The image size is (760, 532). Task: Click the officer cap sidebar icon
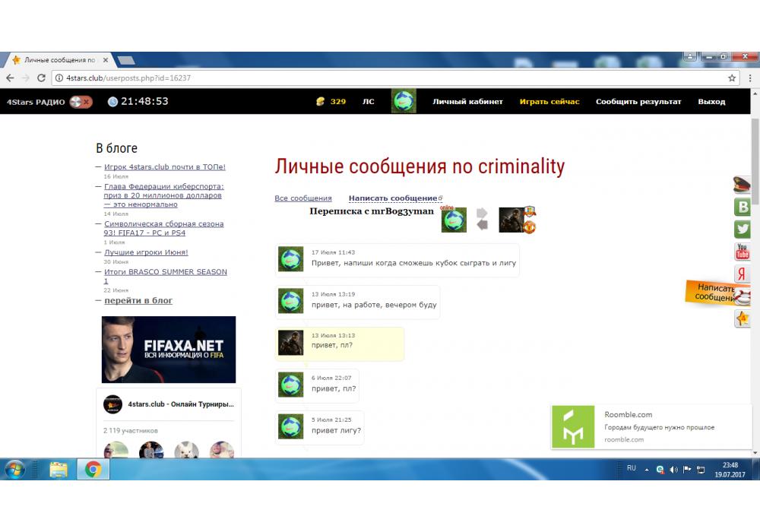pos(743,185)
